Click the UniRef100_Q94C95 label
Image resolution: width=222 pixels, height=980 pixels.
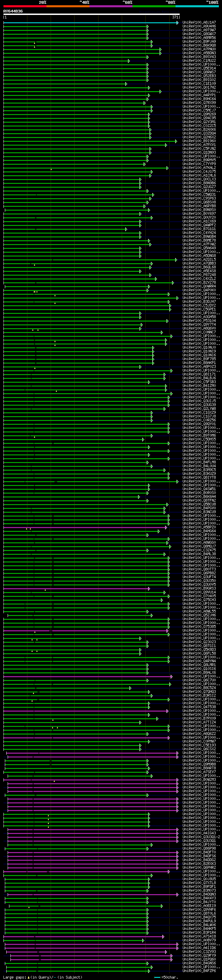[199, 118]
